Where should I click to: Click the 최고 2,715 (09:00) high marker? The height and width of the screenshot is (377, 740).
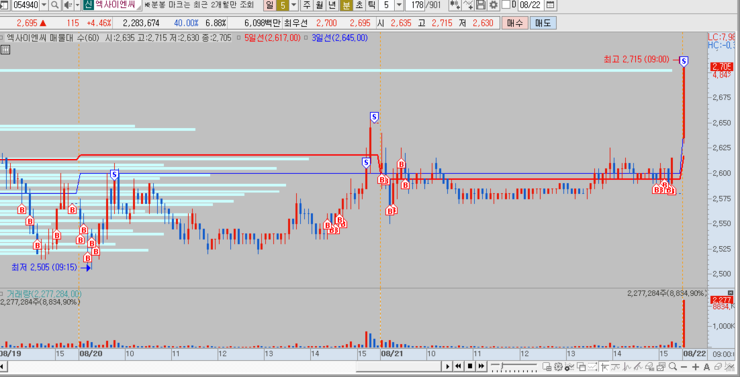636,59
